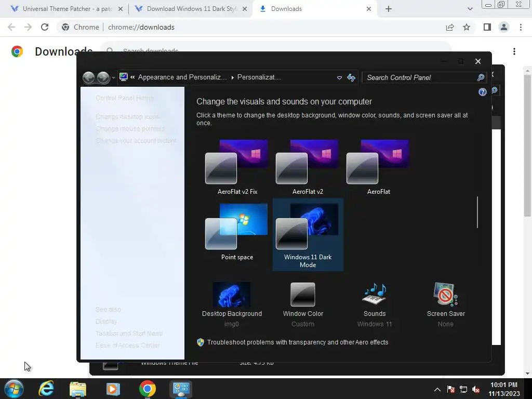Screen dimensions: 532x399
Task: Open Downloads page more actions menu
Action: (514, 51)
